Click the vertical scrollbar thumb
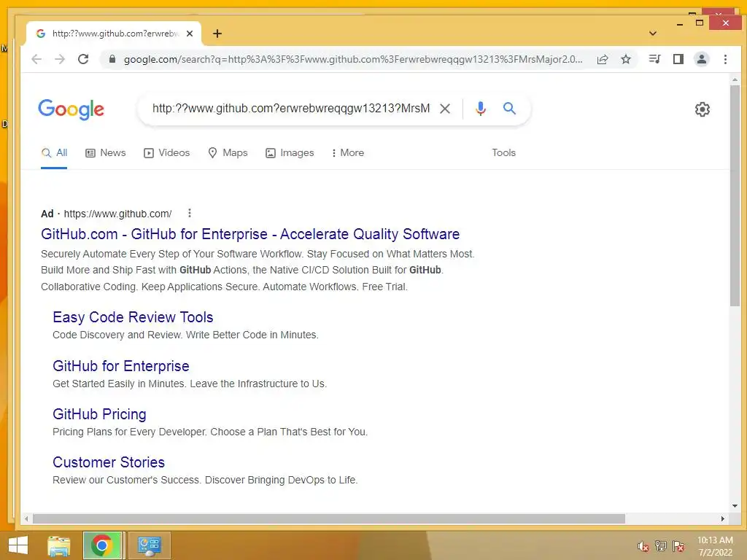 (735, 195)
